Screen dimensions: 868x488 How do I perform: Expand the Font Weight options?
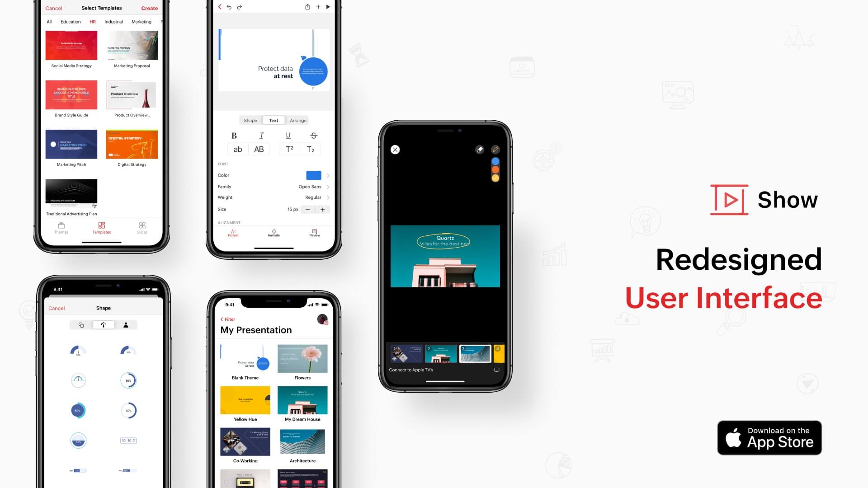[327, 197]
